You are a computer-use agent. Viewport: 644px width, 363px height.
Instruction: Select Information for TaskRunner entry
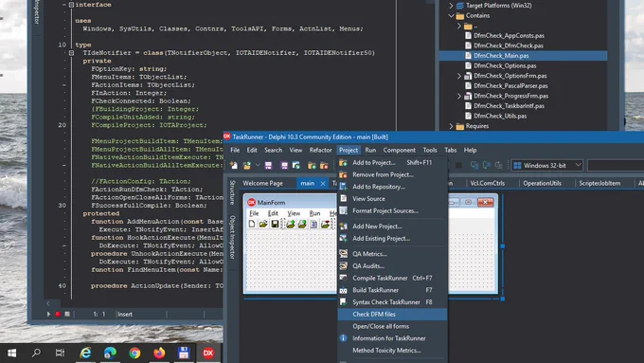click(392, 338)
